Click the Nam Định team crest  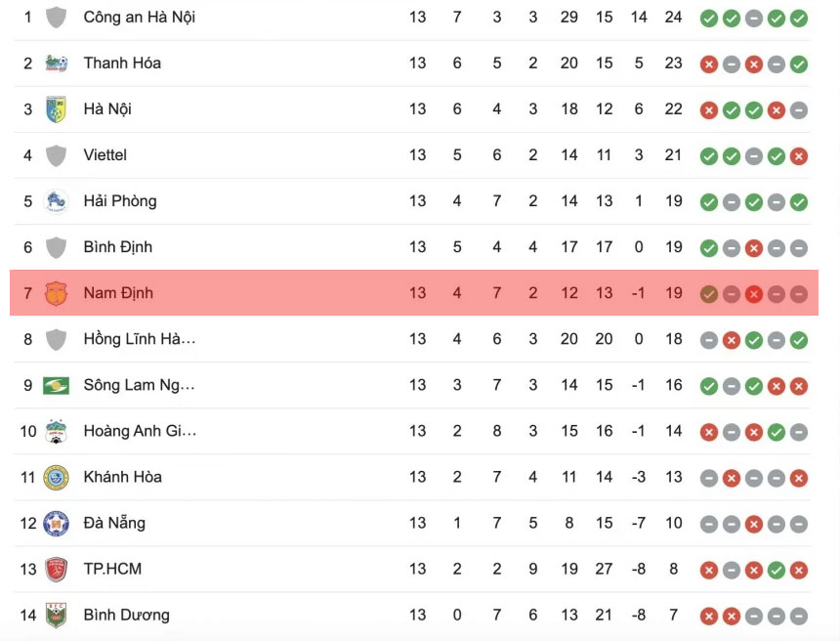57,293
